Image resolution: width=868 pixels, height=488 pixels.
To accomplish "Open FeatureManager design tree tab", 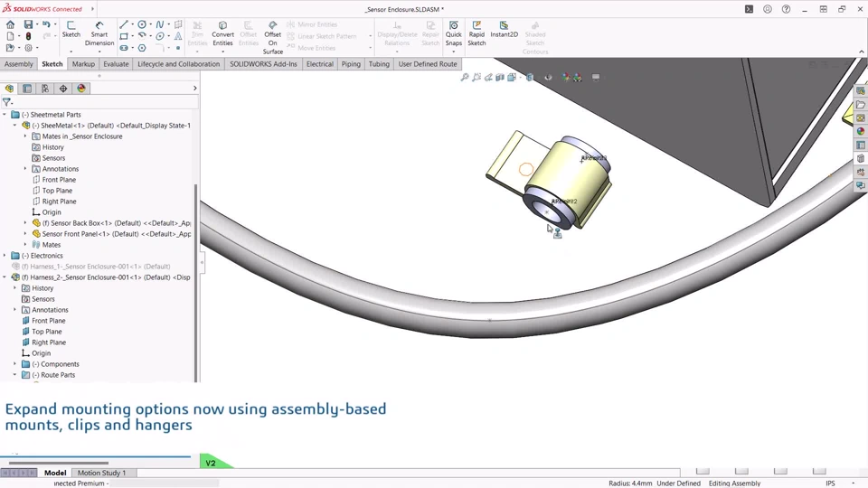I will (x=9, y=89).
